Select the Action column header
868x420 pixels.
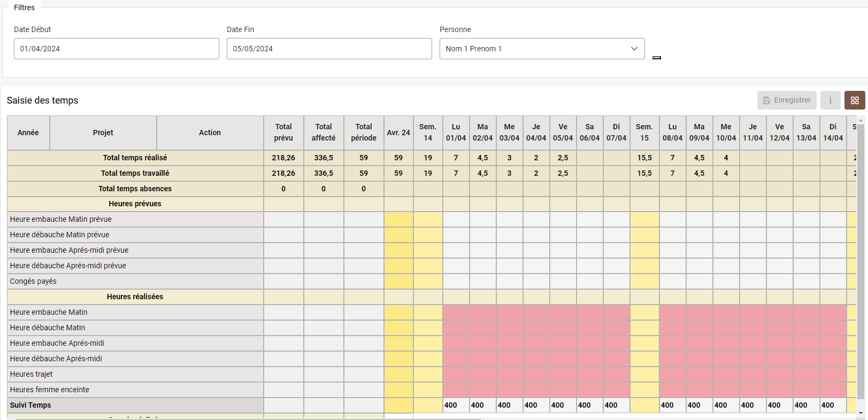210,133
